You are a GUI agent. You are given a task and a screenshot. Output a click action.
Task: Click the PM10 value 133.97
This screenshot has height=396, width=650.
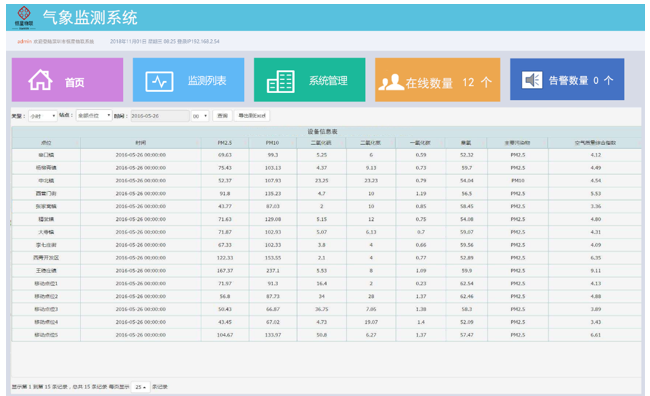(272, 335)
